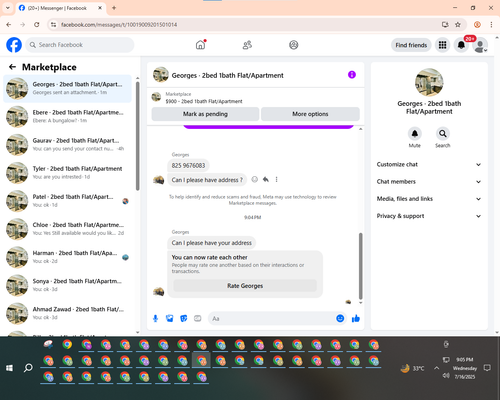The height and width of the screenshot is (400, 500).
Task: Open the weather 33°C taskbar widget
Action: (413, 368)
